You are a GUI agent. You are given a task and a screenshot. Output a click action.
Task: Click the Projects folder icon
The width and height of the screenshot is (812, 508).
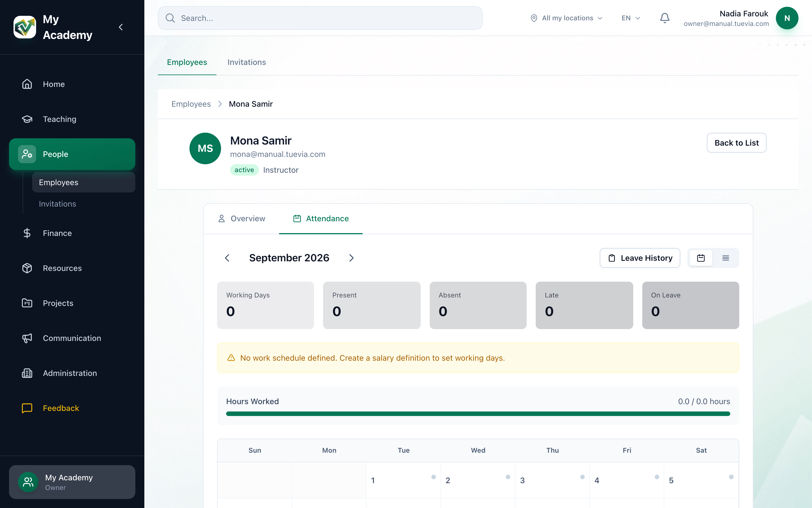[x=27, y=303]
